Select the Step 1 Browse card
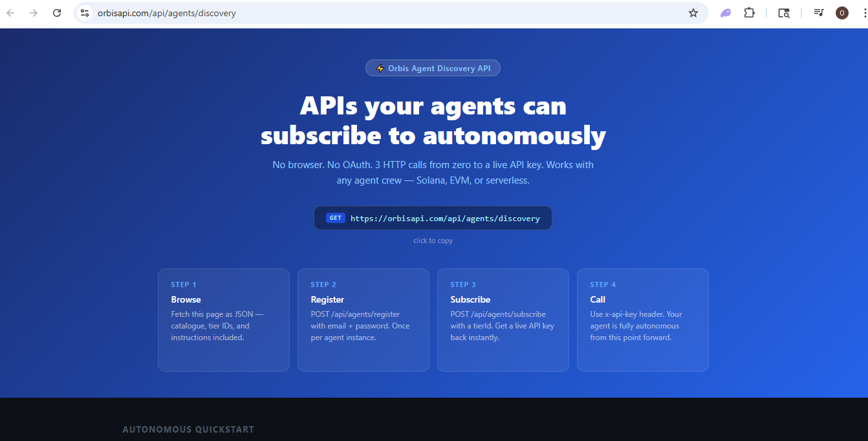 [223, 319]
